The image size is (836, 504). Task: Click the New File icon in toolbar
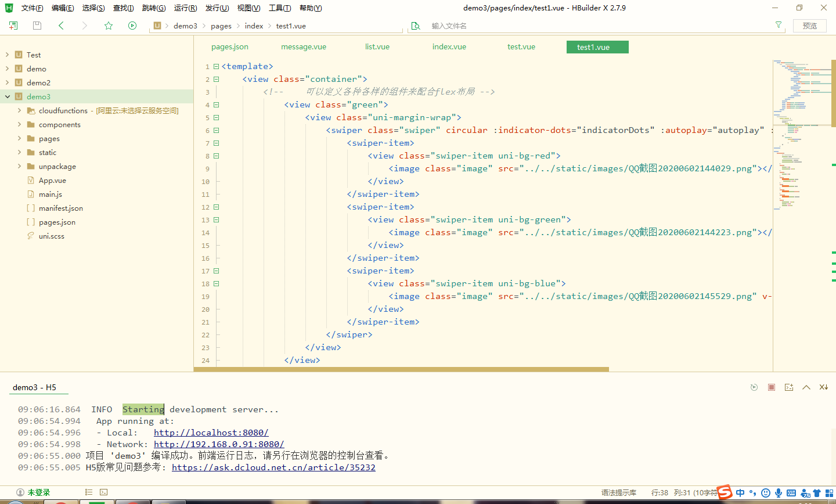click(x=13, y=26)
